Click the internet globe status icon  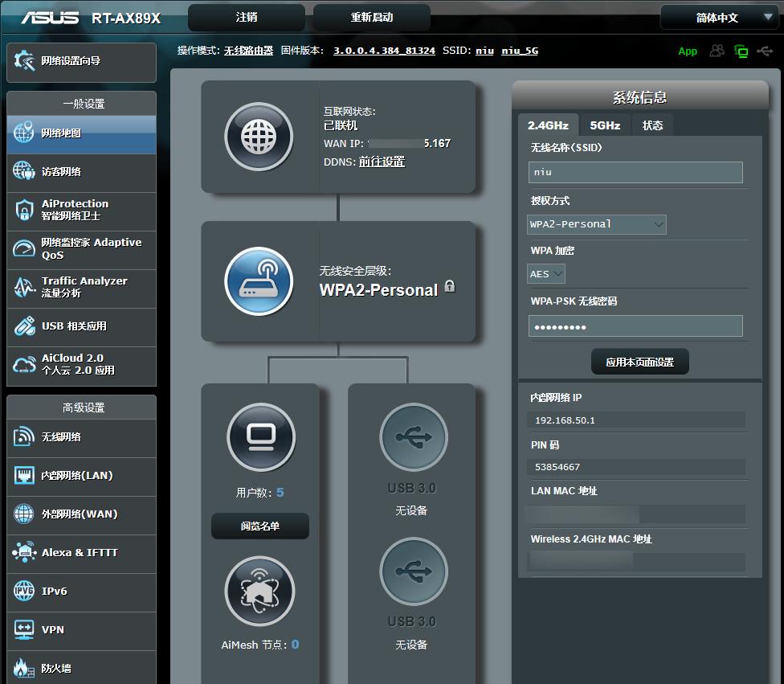[259, 137]
